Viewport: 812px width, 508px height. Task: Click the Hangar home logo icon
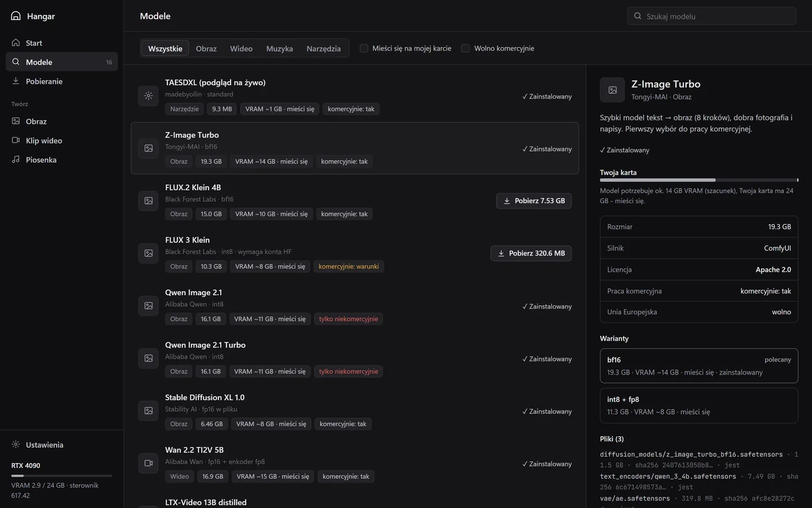pos(16,16)
